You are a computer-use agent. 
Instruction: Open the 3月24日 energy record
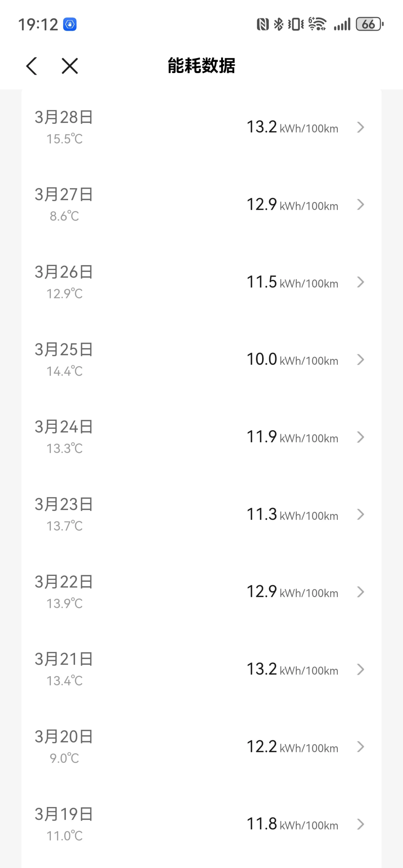point(201,437)
